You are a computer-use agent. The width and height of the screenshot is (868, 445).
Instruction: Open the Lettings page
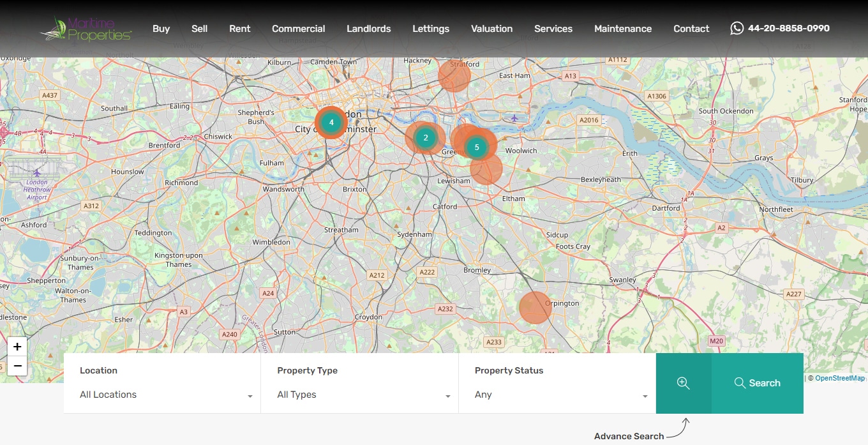coord(431,29)
